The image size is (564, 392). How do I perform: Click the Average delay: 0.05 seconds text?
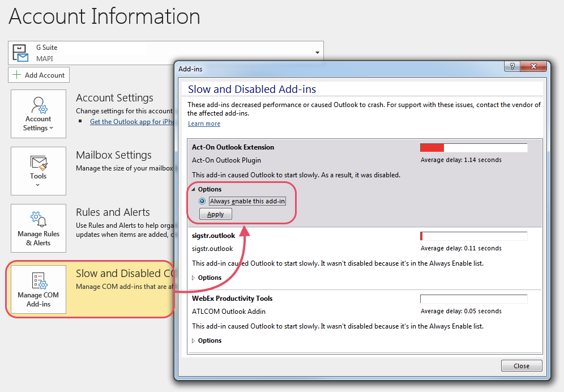tap(461, 311)
